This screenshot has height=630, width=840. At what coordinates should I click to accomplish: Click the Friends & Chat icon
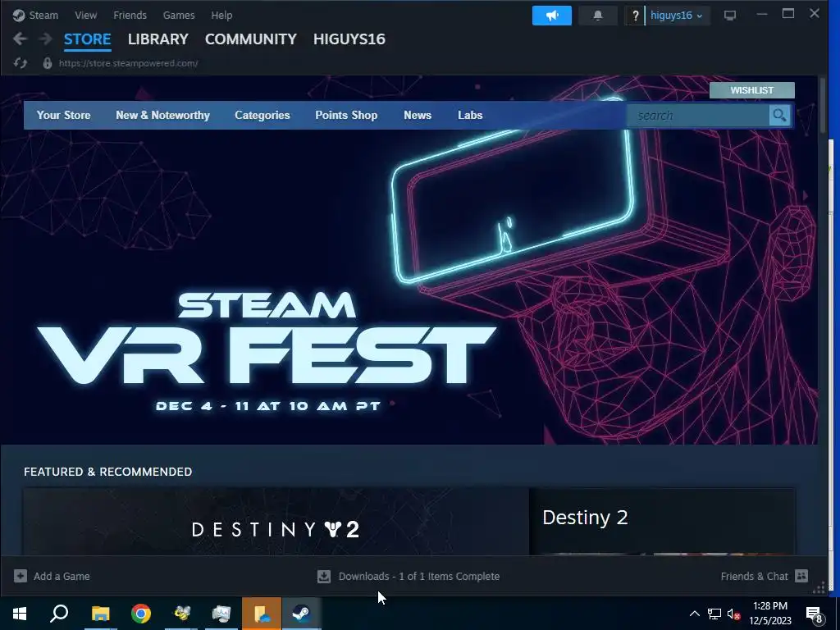tap(801, 576)
